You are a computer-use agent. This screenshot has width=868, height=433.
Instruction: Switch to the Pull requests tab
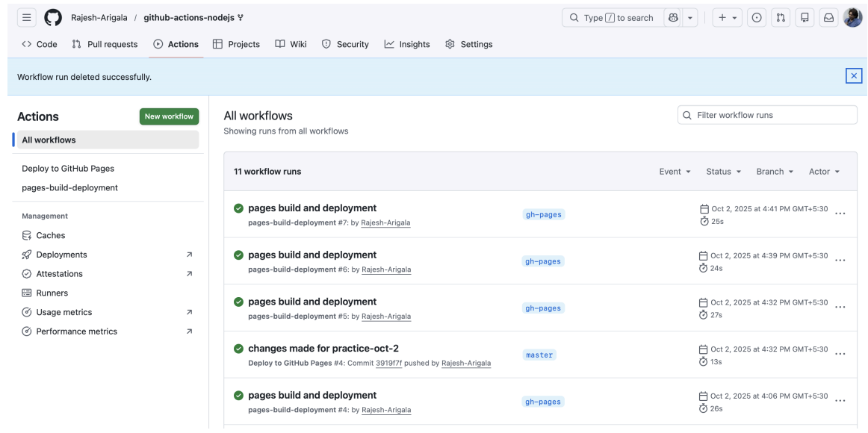tap(105, 44)
